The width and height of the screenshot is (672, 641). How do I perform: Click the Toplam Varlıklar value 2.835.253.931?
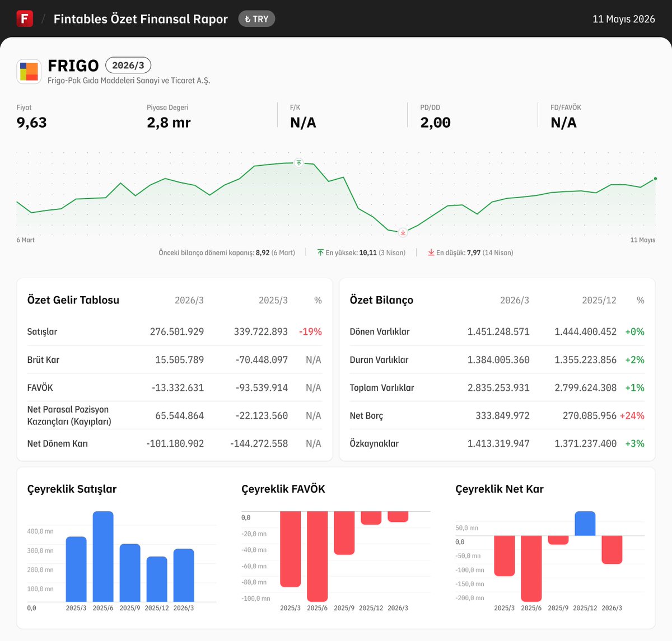click(498, 388)
